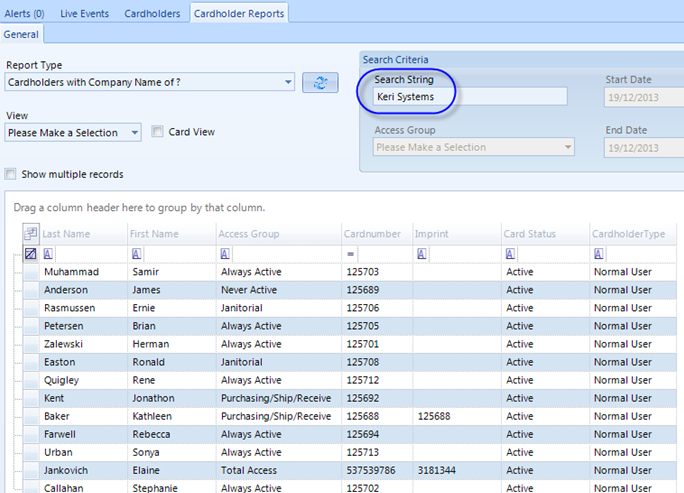Click Cardnumber equals filter operator
Screen dimensions: 684x493
click(x=351, y=254)
